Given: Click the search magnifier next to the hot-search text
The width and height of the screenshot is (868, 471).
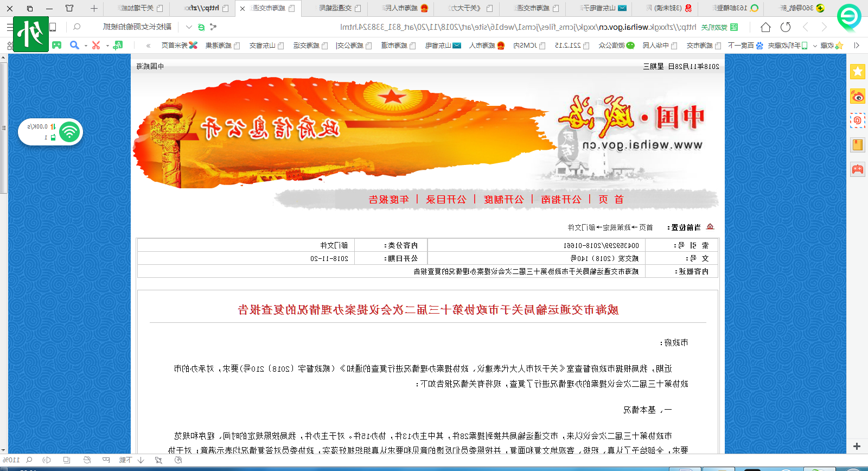Looking at the screenshot, I should pyautogui.click(x=77, y=27).
